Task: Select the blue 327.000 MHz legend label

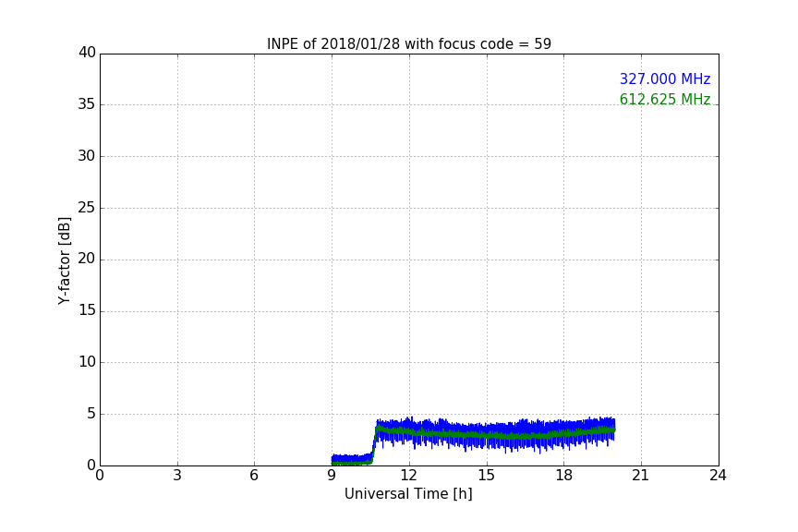Action: [665, 79]
